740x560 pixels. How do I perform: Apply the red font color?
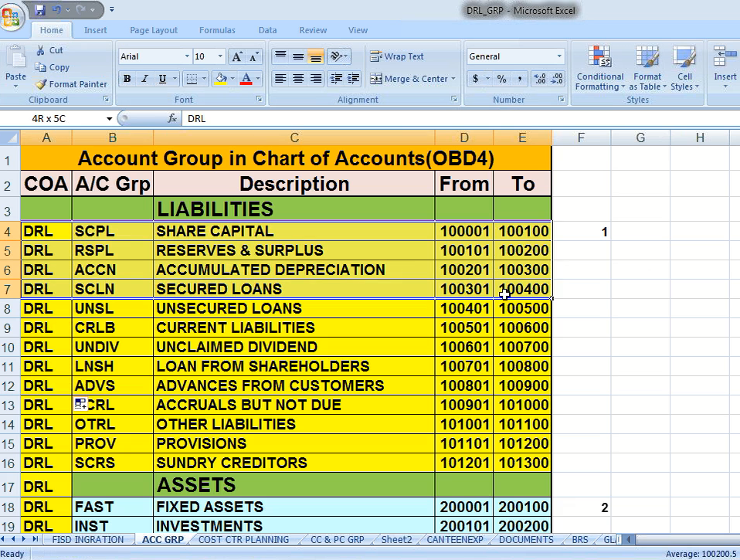pyautogui.click(x=246, y=79)
